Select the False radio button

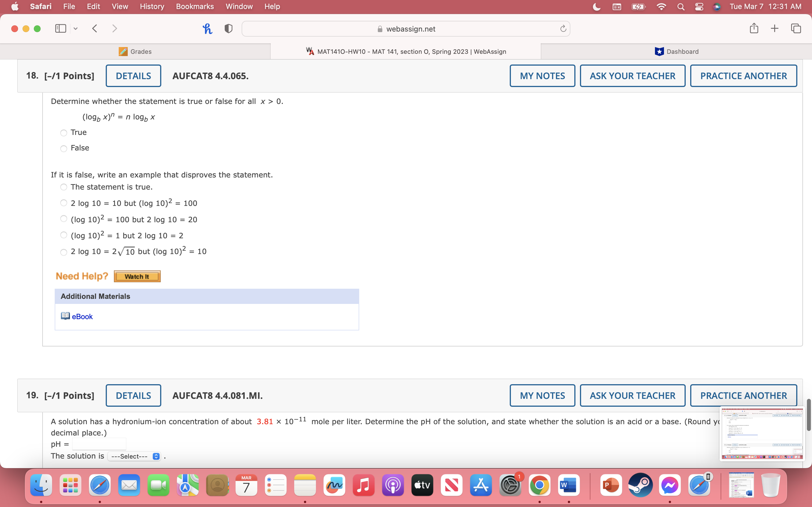[64, 148]
